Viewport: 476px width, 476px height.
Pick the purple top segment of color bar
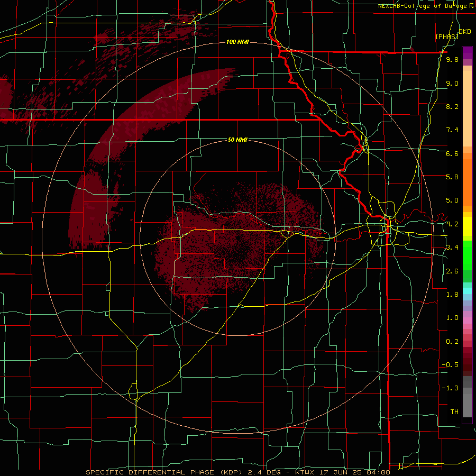[467, 53]
